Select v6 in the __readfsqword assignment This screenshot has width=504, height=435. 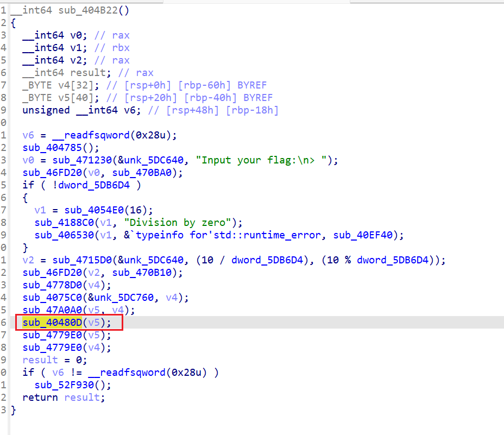pyautogui.click(x=28, y=135)
